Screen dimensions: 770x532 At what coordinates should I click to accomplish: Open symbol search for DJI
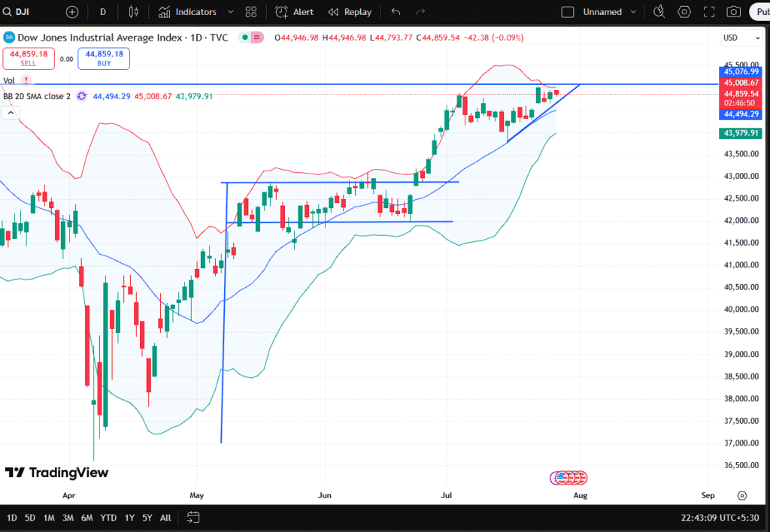click(x=17, y=12)
